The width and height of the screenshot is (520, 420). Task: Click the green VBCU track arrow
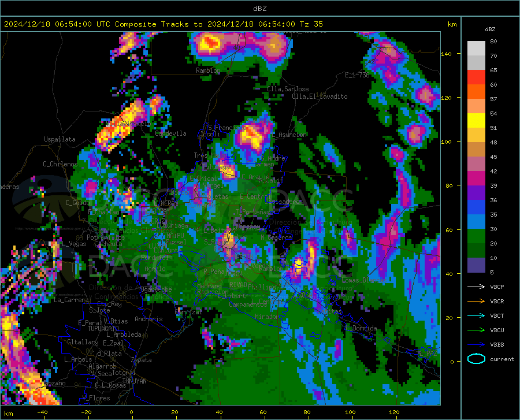(476, 330)
